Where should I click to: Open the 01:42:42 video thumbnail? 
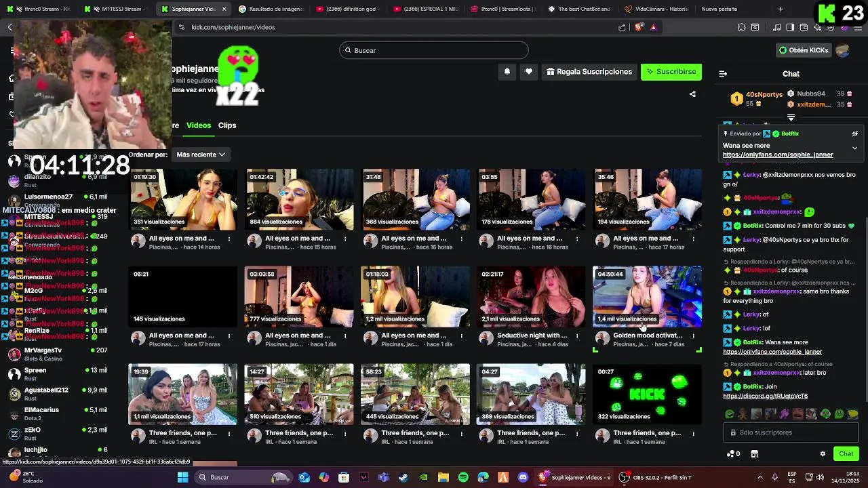point(299,199)
